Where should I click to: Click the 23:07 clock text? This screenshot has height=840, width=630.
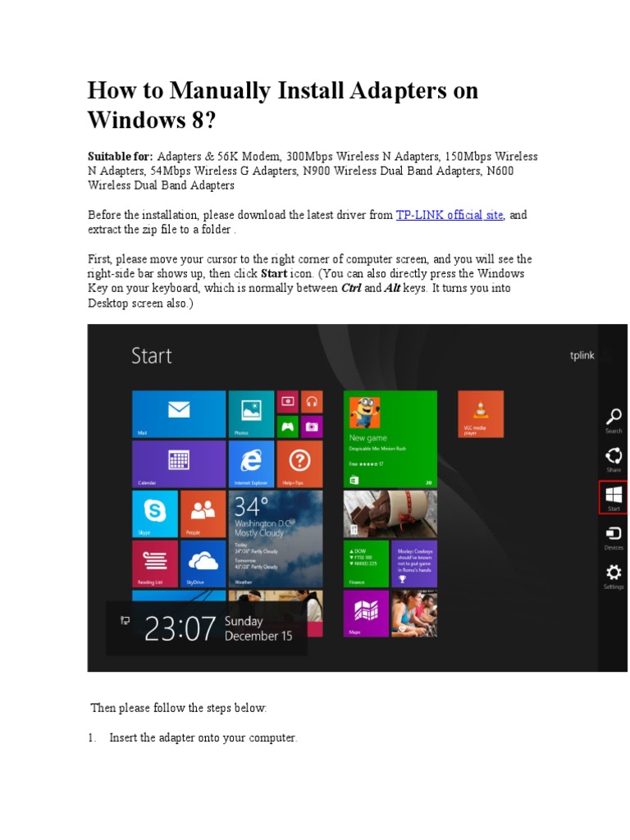coord(180,628)
